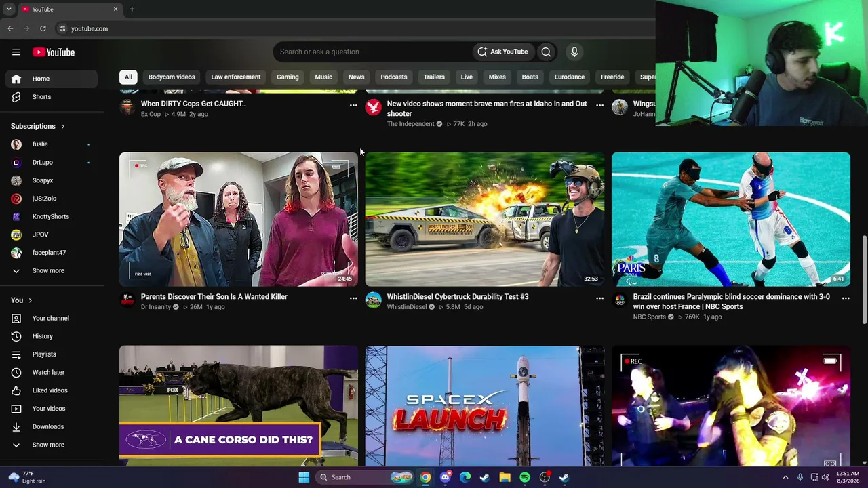The height and width of the screenshot is (488, 868).
Task: Open Downloads in the sidebar
Action: 52,426
